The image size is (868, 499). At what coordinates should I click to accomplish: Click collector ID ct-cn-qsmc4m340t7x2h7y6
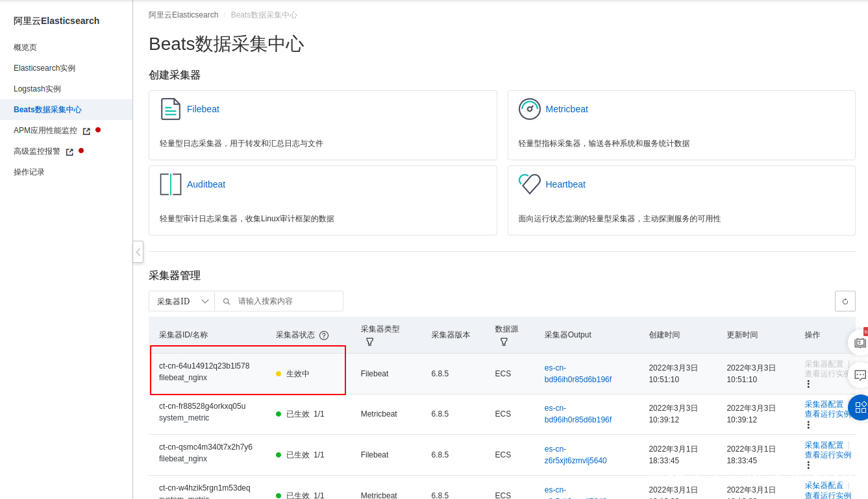pyautogui.click(x=206, y=447)
